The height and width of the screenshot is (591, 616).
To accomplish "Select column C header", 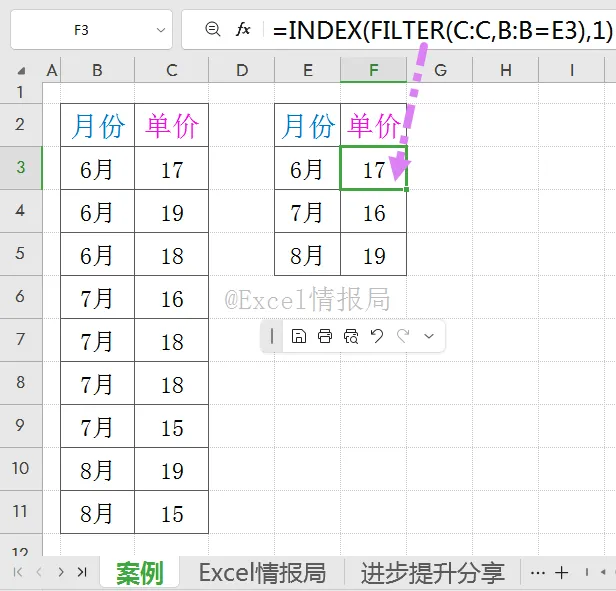I will [172, 70].
